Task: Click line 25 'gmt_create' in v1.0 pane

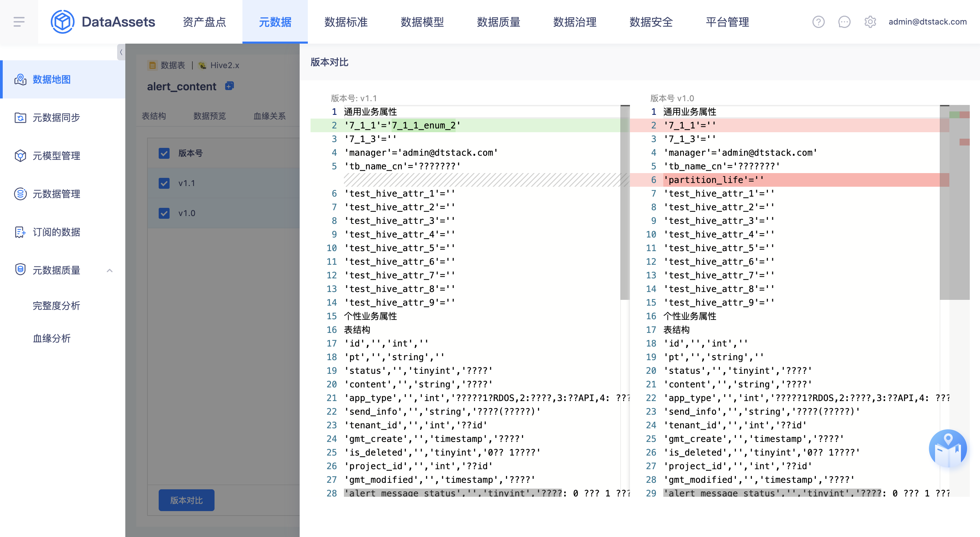Action: click(x=753, y=439)
